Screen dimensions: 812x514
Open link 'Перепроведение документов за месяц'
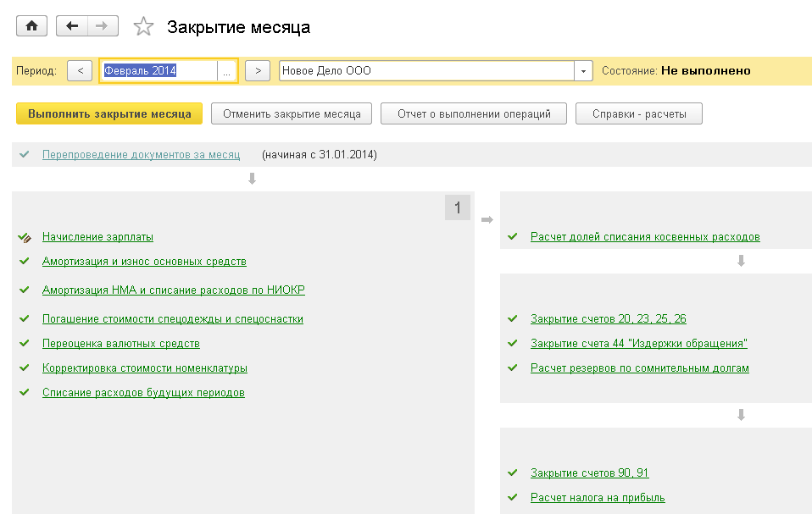point(141,155)
